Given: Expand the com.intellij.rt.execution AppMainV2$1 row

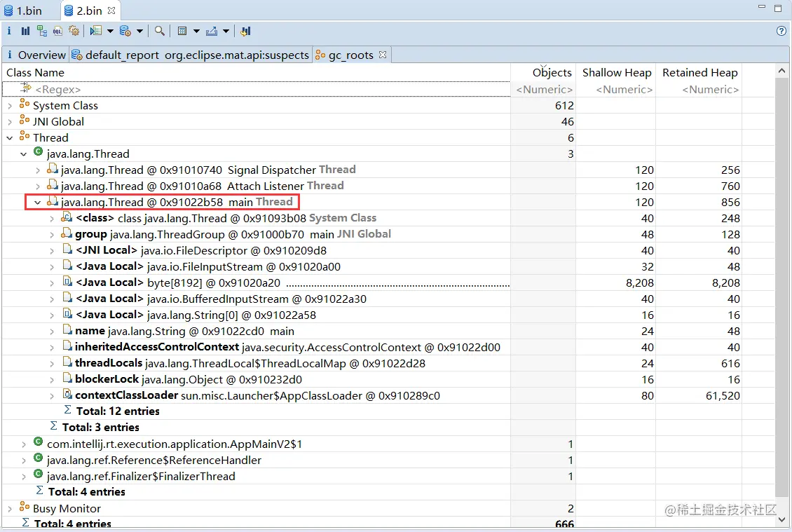Looking at the screenshot, I should [x=23, y=444].
